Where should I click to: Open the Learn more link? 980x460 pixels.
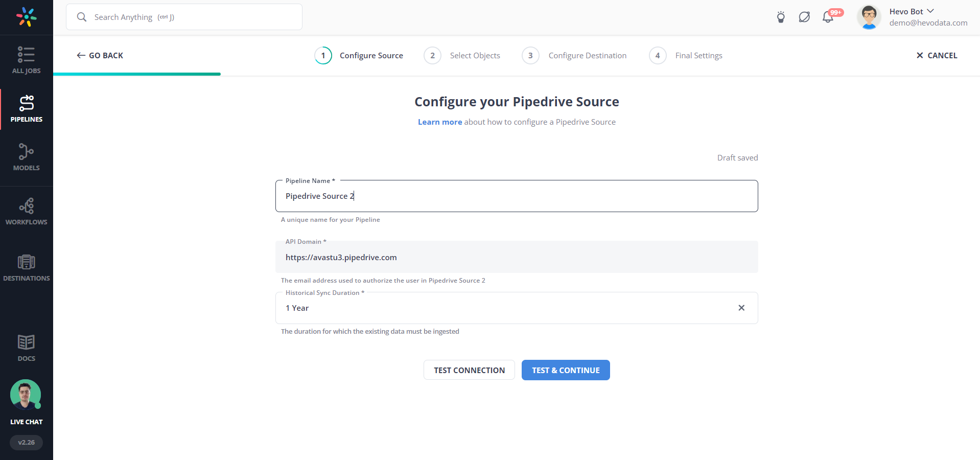[439, 122]
